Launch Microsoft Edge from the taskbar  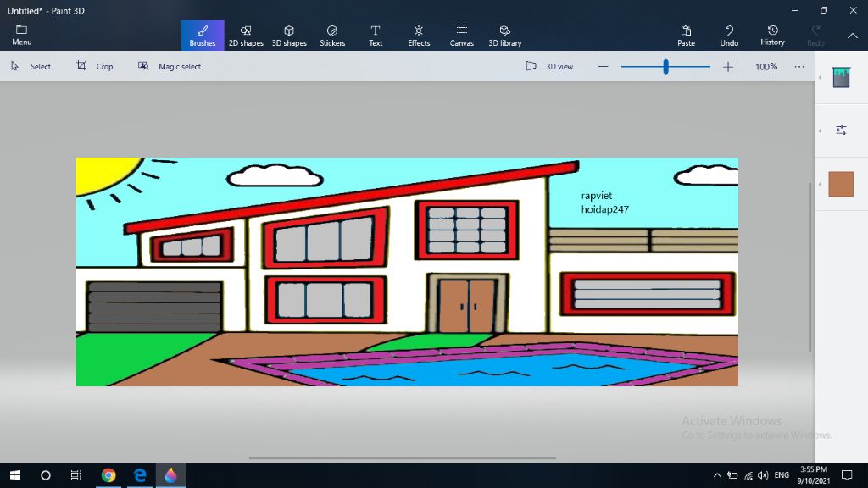pos(140,475)
